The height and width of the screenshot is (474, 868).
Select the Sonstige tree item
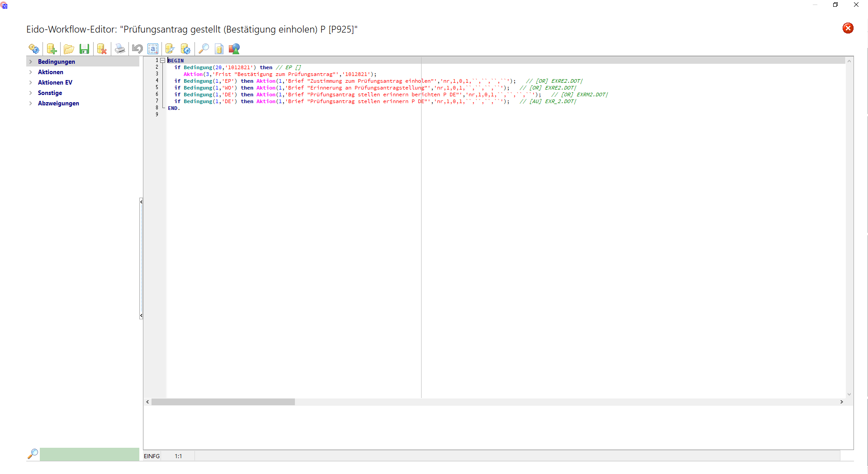[x=50, y=93]
